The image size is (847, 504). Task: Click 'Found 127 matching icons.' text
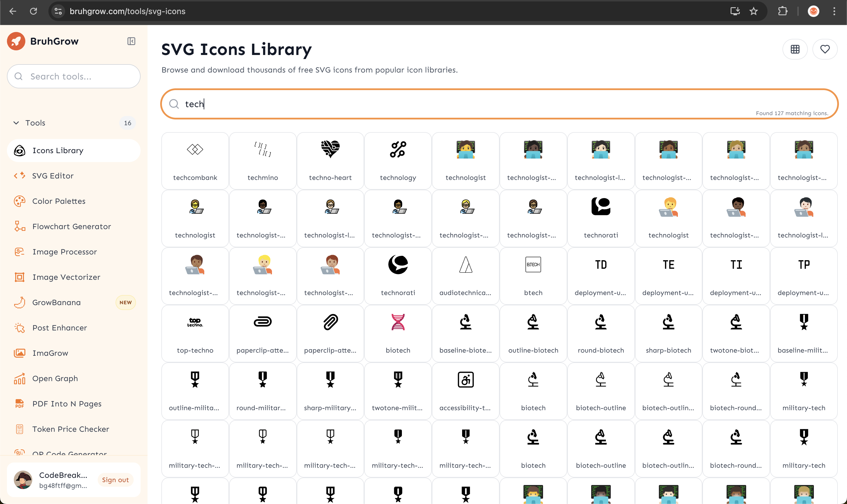[x=792, y=113]
